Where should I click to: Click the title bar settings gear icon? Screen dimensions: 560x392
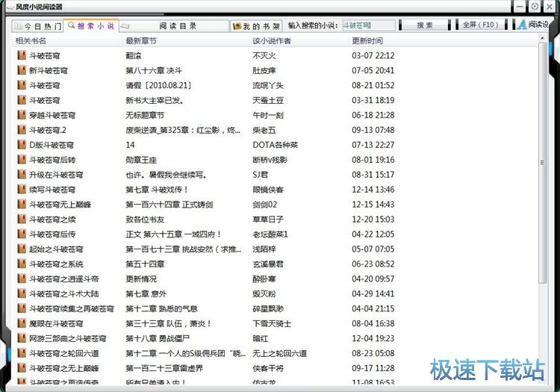535,7
